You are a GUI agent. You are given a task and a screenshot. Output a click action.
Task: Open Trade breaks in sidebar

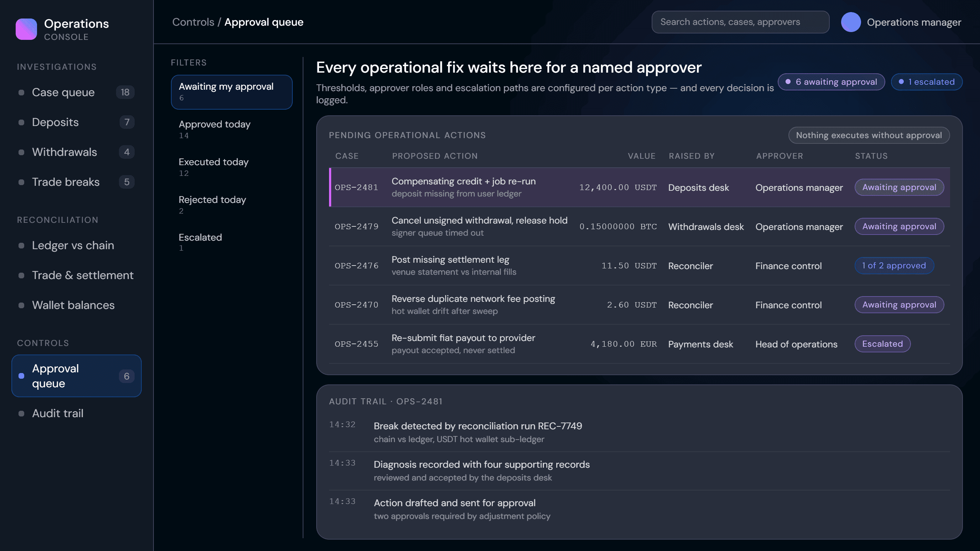coord(77,182)
